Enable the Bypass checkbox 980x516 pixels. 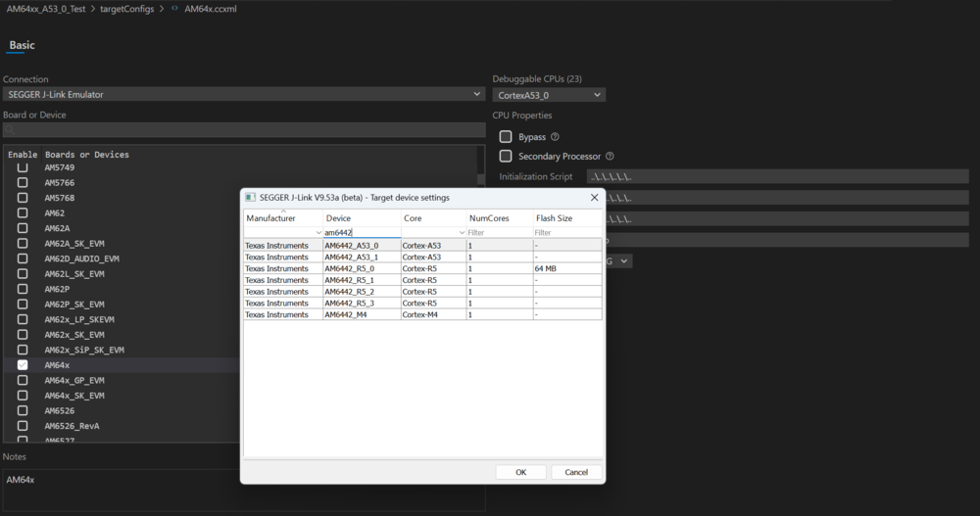[506, 137]
